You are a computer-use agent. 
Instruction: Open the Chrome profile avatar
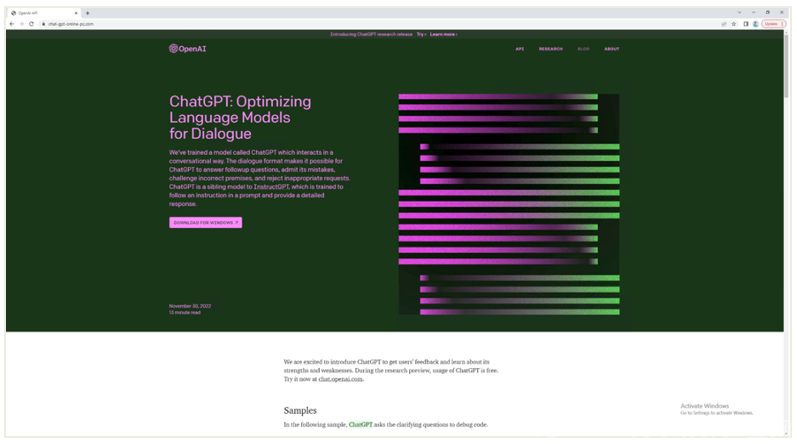(x=756, y=24)
